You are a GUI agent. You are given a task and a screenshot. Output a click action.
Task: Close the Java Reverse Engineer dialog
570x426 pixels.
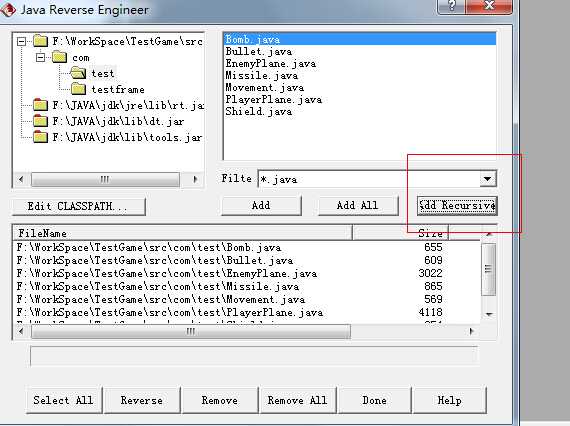[489, 5]
